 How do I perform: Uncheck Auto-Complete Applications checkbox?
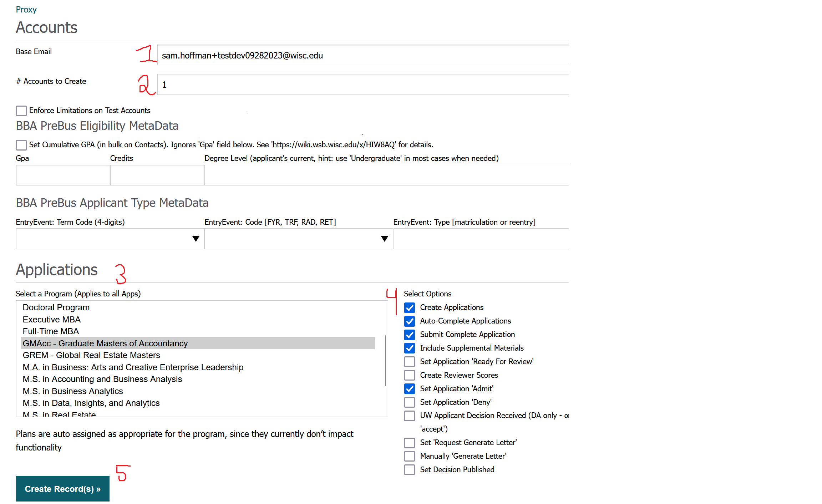410,321
